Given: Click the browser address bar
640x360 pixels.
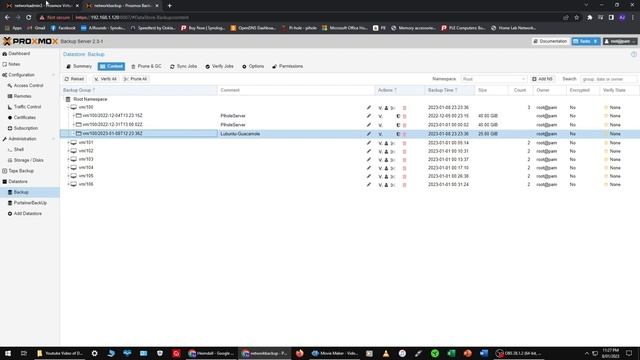Looking at the screenshot, I should pos(298,18).
